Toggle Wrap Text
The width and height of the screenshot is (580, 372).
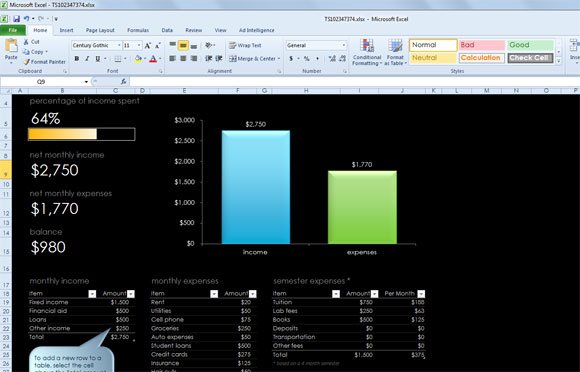click(245, 45)
